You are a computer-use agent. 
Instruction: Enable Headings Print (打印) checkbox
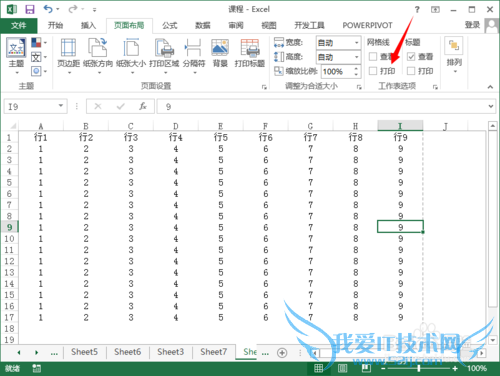(411, 71)
